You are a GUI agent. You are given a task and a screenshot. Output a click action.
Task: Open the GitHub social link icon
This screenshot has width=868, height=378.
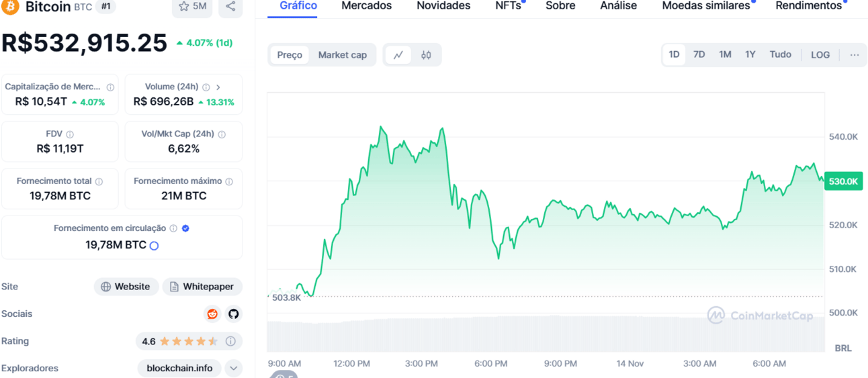pos(233,314)
